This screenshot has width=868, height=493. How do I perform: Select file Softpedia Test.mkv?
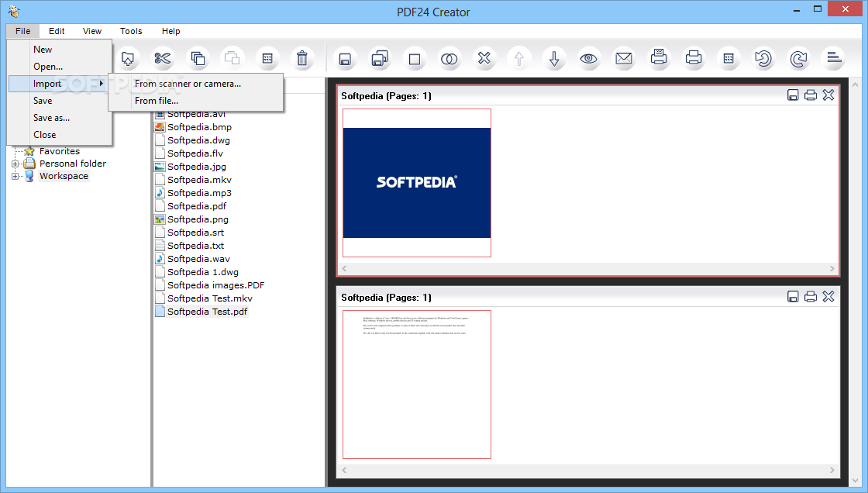point(210,298)
